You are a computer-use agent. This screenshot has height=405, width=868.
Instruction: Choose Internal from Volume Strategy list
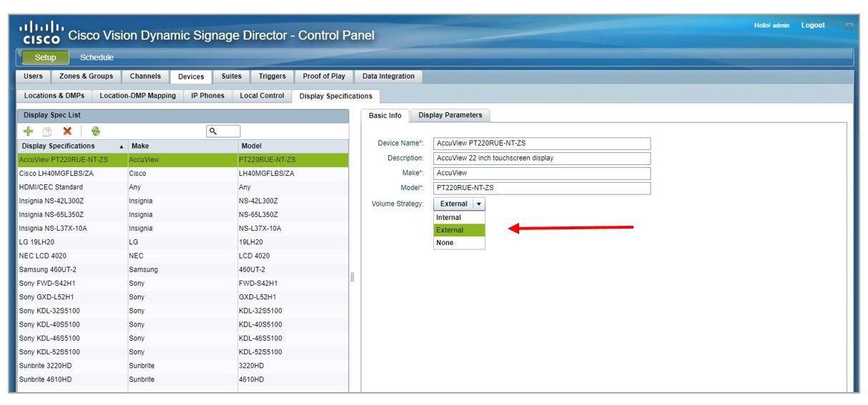[459, 217]
